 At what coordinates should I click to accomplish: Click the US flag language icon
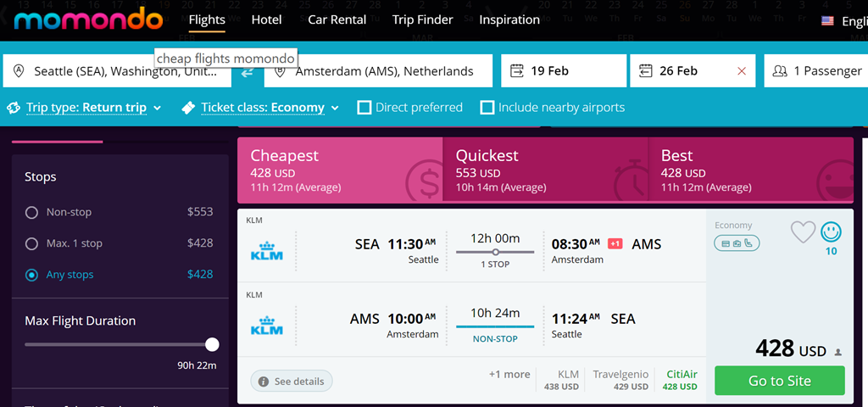tap(827, 21)
